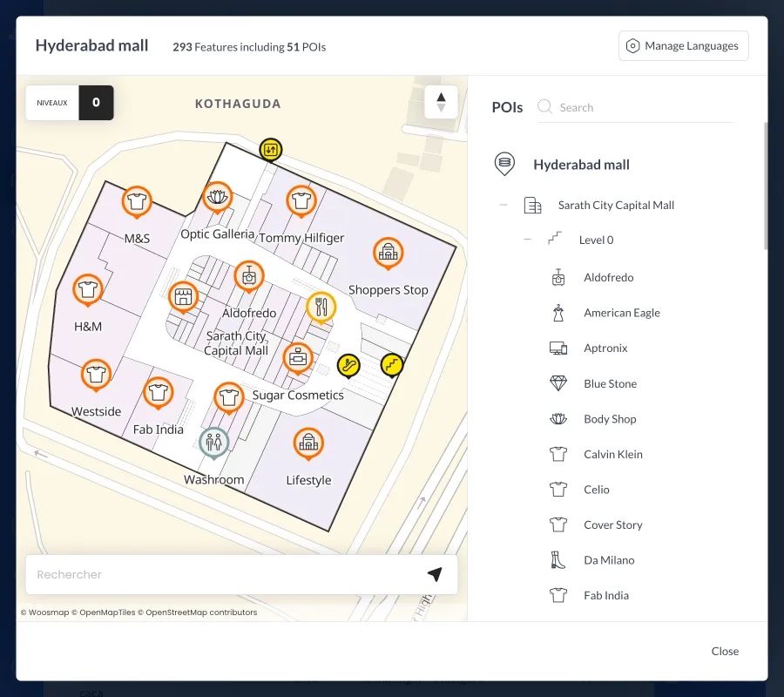The width and height of the screenshot is (784, 697).
Task: Select Hyderabad mall root tree item
Action: [x=581, y=165]
